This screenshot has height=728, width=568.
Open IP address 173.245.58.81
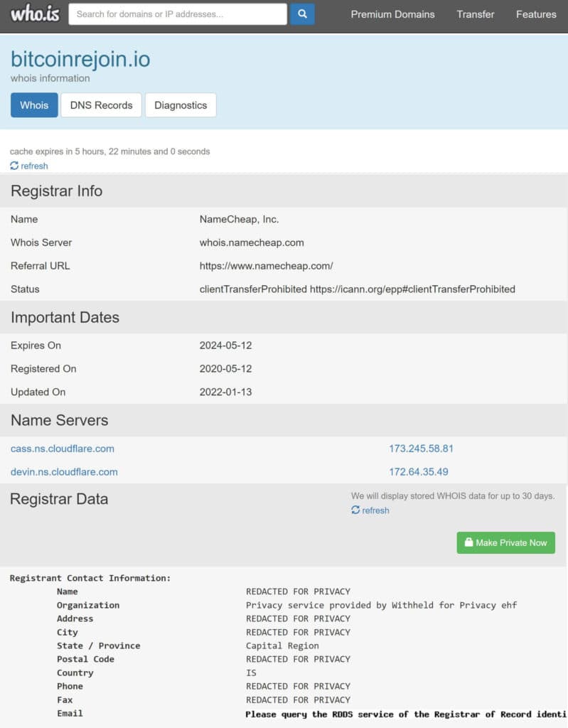tap(422, 449)
